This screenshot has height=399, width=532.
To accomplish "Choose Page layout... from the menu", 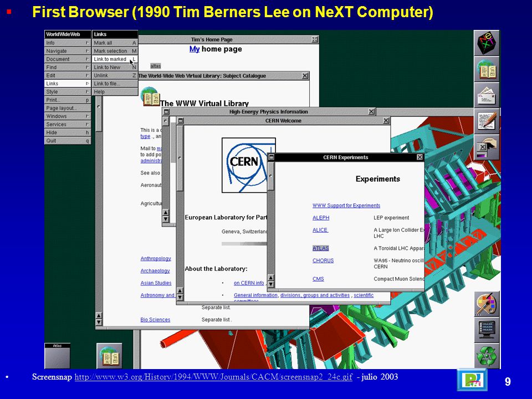I will tap(68, 108).
